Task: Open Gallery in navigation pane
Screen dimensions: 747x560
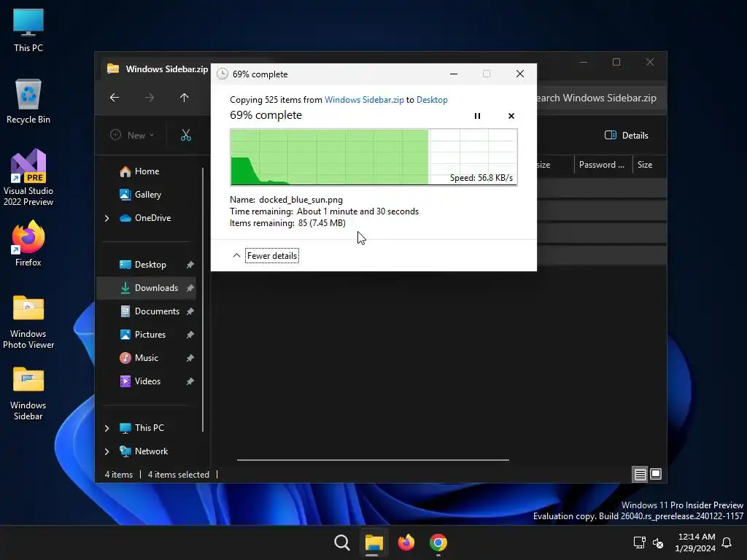Action: coord(147,195)
